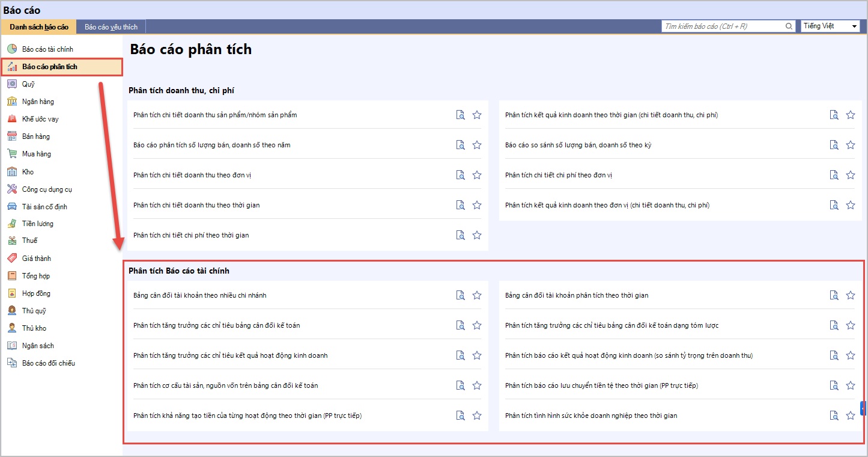The width and height of the screenshot is (868, 457).
Task: Select Báo cáo phân tích in sidebar
Action: tap(61, 67)
